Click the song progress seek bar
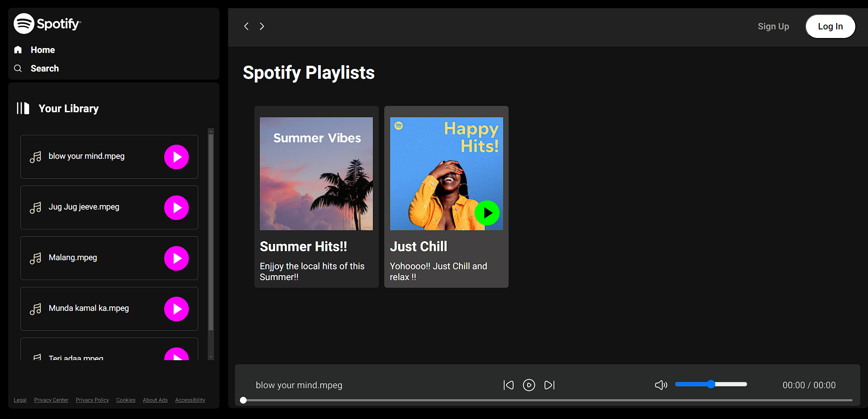The image size is (868, 419). tap(547, 400)
